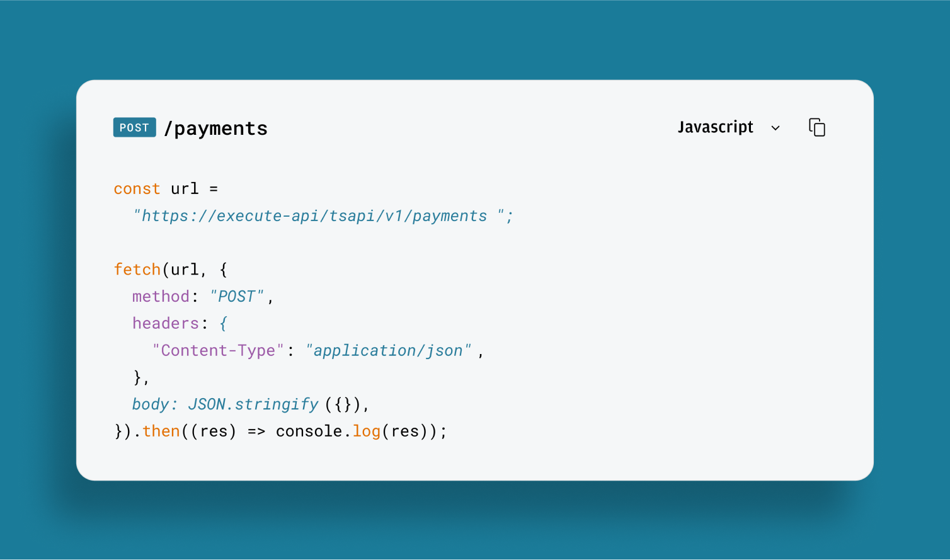Image resolution: width=950 pixels, height=560 pixels.
Task: Click the "application/json" header value
Action: coord(388,350)
